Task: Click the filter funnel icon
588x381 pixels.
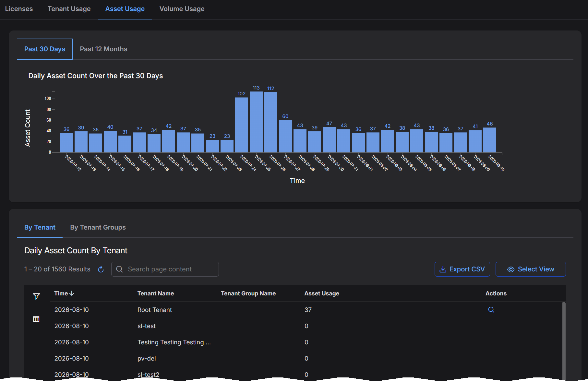Action: click(36, 296)
